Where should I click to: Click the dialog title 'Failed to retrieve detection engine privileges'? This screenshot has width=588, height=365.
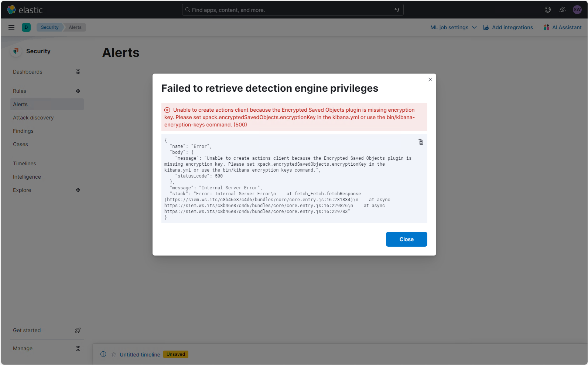[270, 88]
